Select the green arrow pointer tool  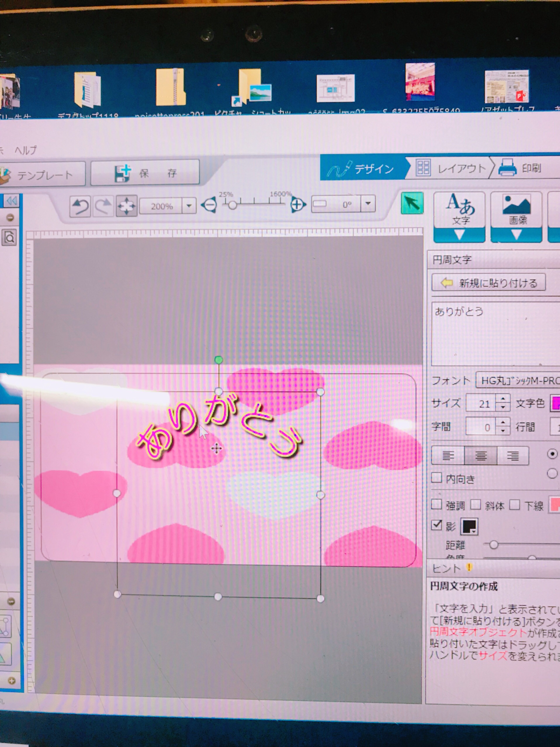tap(412, 203)
